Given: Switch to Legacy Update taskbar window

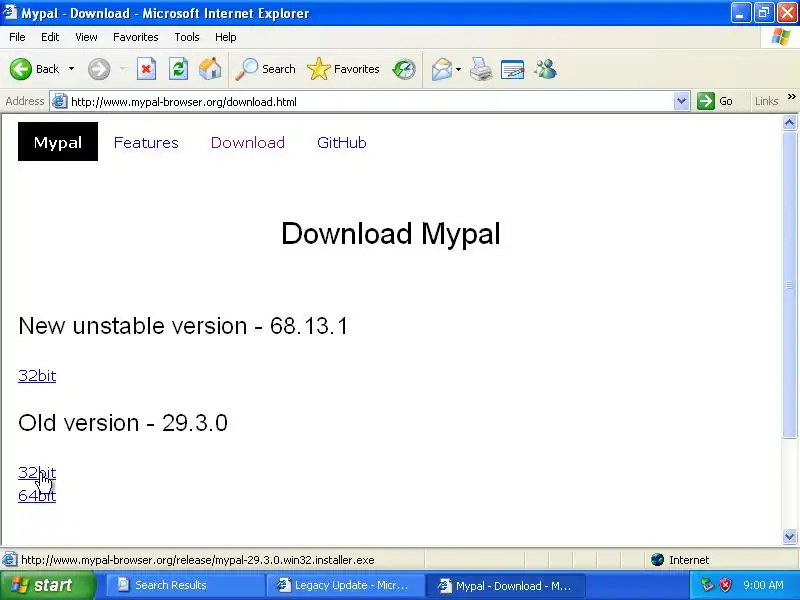Looking at the screenshot, I should 345,585.
